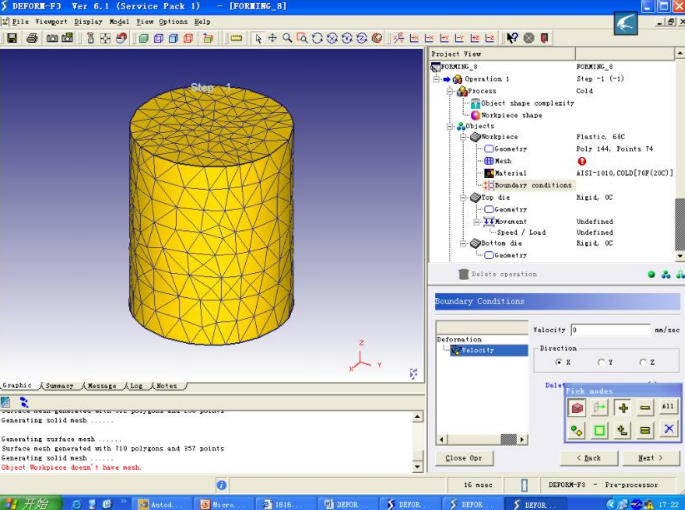Select Object shape complexity in the tree

click(x=528, y=104)
